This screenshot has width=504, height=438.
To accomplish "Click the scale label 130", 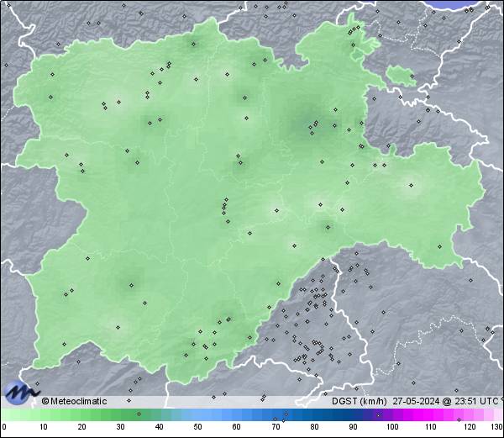I will [x=496, y=427].
